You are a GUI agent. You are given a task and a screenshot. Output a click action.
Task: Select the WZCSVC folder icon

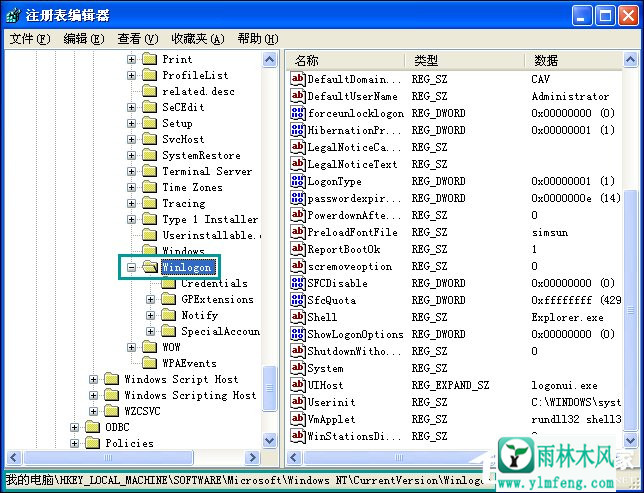click(111, 411)
